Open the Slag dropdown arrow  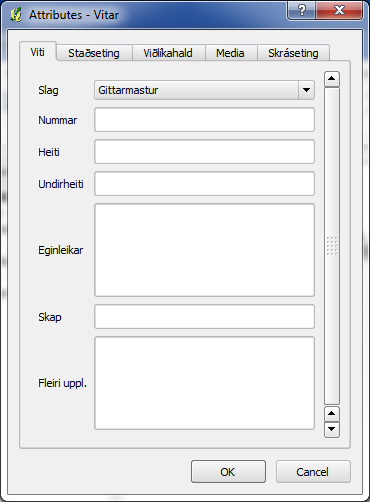pos(306,90)
